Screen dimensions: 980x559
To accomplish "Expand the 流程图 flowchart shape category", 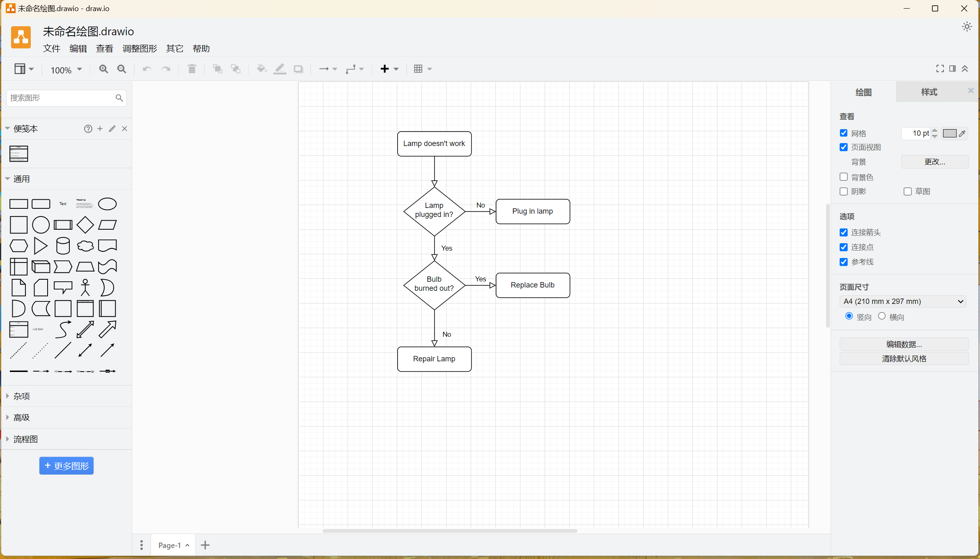I will click(25, 439).
